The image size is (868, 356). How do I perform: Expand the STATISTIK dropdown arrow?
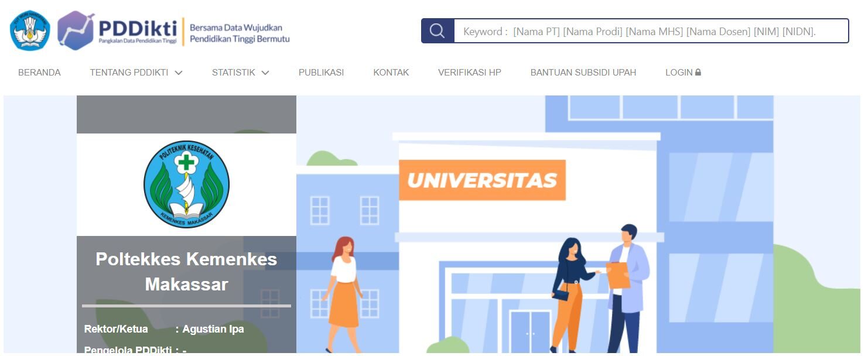tap(265, 73)
